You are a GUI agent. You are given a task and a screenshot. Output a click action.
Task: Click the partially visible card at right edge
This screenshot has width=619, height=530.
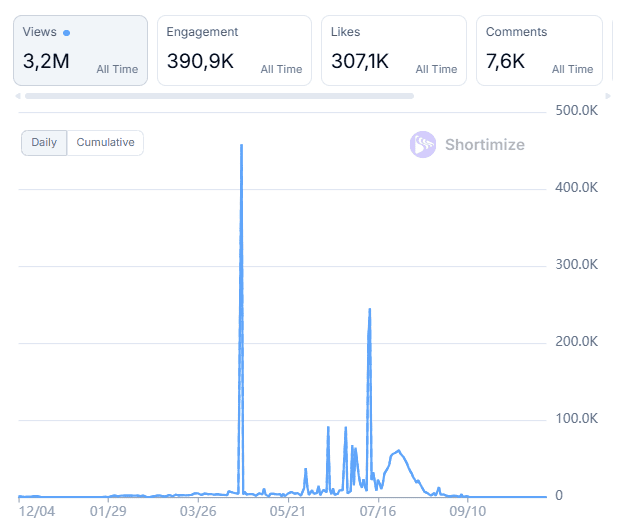614,50
